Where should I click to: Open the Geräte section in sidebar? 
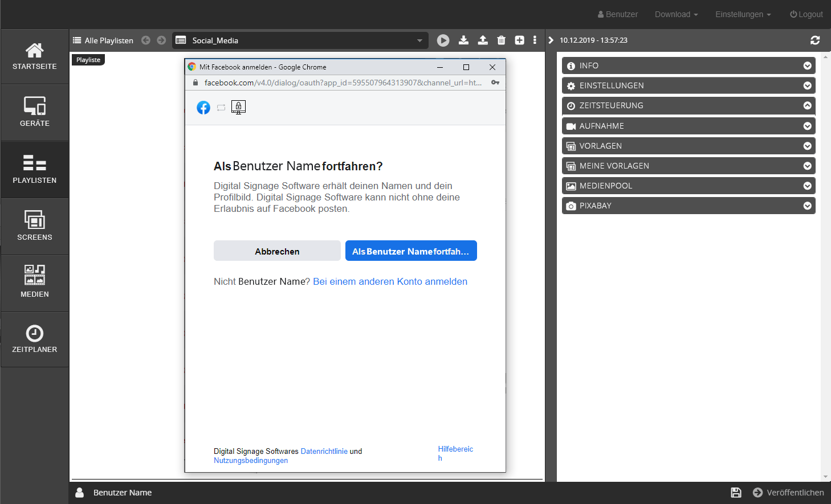[35, 112]
